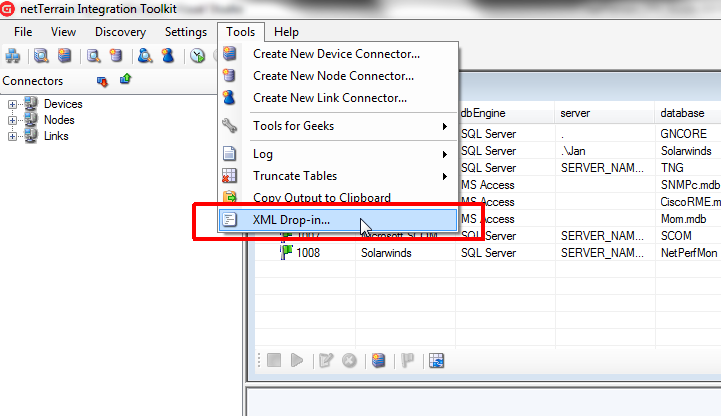Open the Discovery menu
Image resolution: width=721 pixels, height=416 pixels.
120,32
